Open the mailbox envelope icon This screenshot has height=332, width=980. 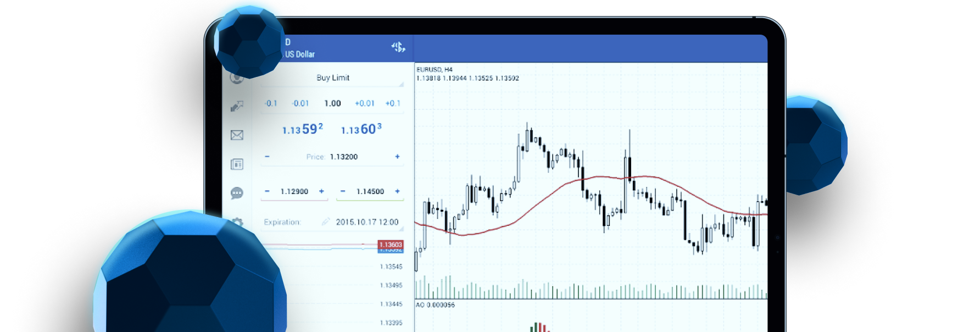pos(237,135)
